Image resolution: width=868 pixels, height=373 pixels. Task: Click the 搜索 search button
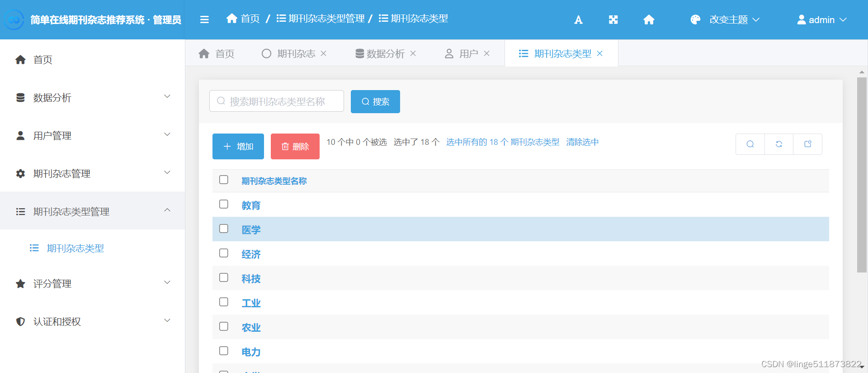(x=375, y=101)
